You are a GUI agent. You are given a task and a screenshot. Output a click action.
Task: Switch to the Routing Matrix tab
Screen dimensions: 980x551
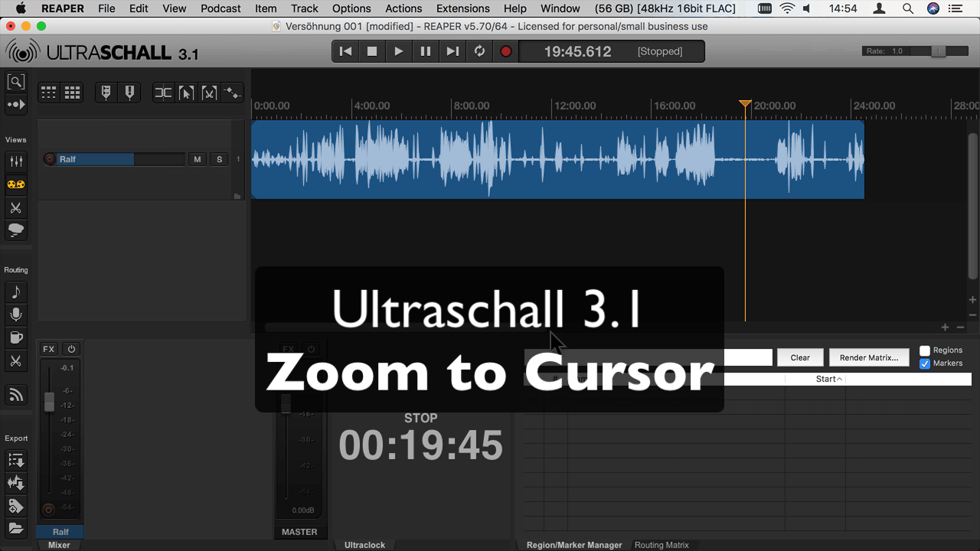pos(661,545)
